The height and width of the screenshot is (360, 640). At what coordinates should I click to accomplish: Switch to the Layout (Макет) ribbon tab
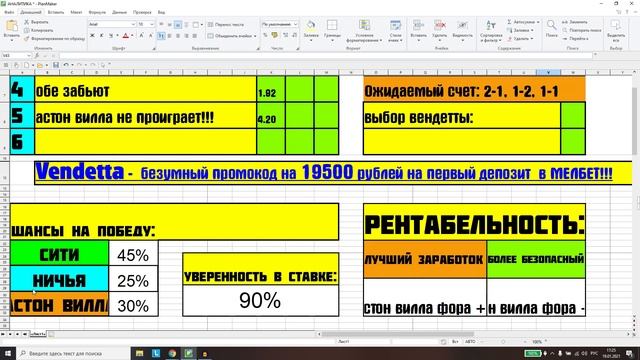point(76,13)
